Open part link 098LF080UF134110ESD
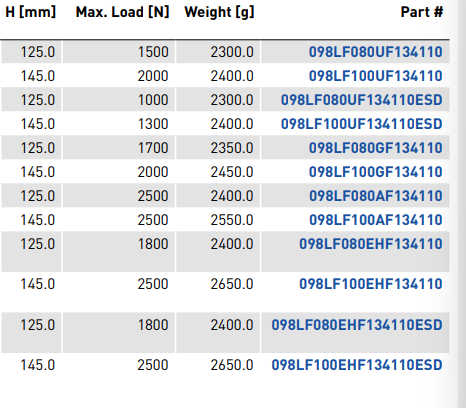The image size is (466, 408). click(x=362, y=100)
